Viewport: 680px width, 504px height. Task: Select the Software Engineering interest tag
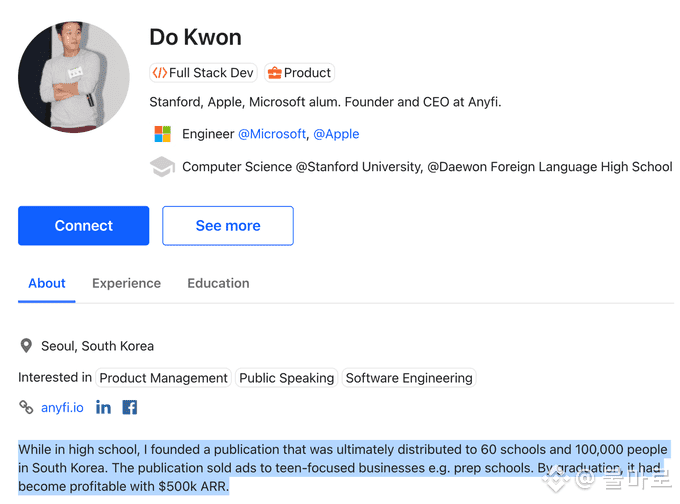click(409, 378)
